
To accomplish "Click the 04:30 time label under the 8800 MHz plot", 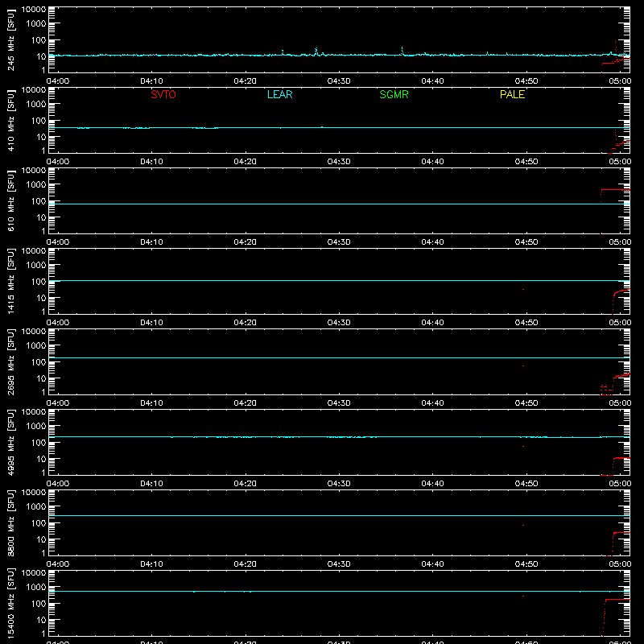I will pos(339,564).
